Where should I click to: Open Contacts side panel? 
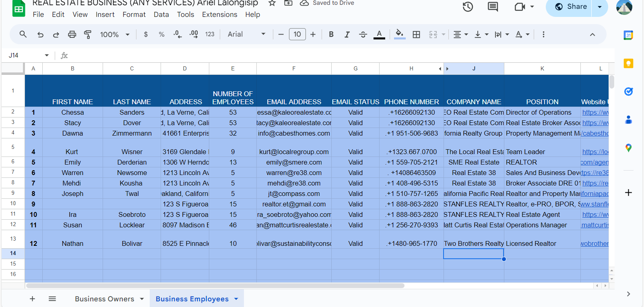[x=628, y=120]
